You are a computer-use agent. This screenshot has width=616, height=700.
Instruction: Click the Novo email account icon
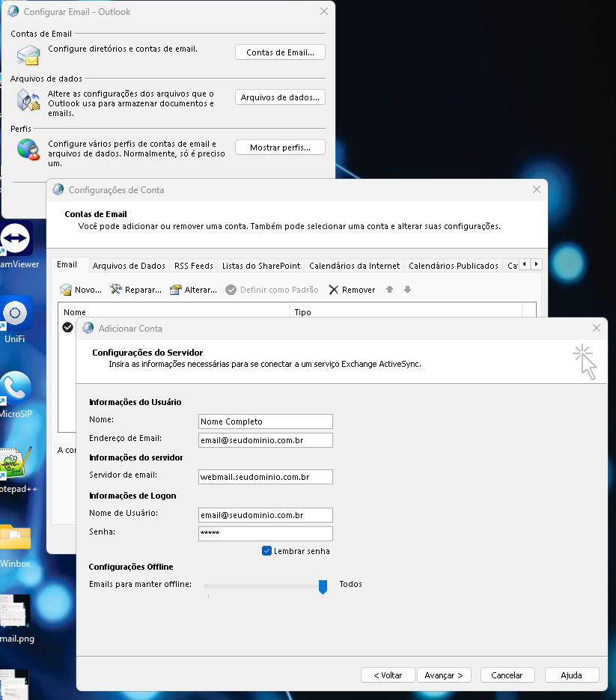(x=66, y=290)
